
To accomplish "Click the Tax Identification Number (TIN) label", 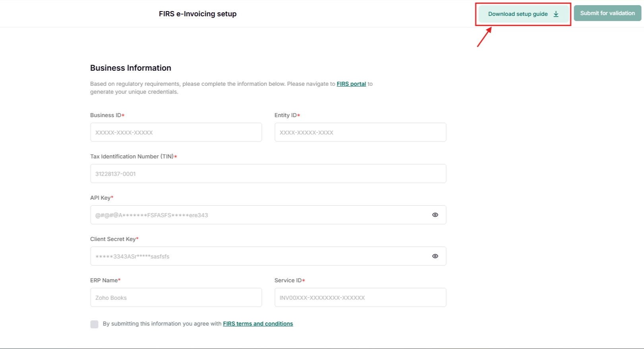I will pos(132,156).
